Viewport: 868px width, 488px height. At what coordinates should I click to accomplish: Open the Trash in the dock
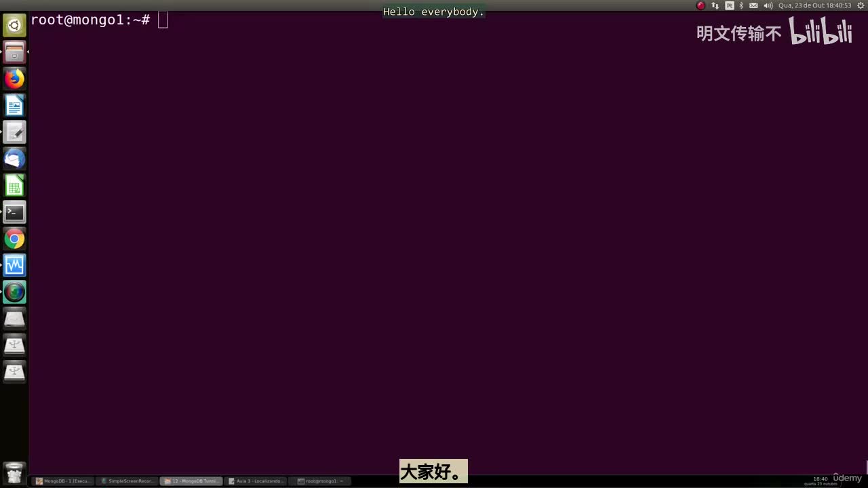[14, 472]
